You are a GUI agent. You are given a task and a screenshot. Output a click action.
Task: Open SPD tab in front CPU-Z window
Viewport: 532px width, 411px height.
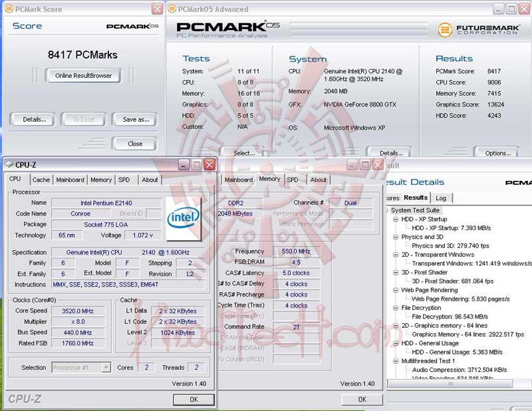[x=124, y=180]
